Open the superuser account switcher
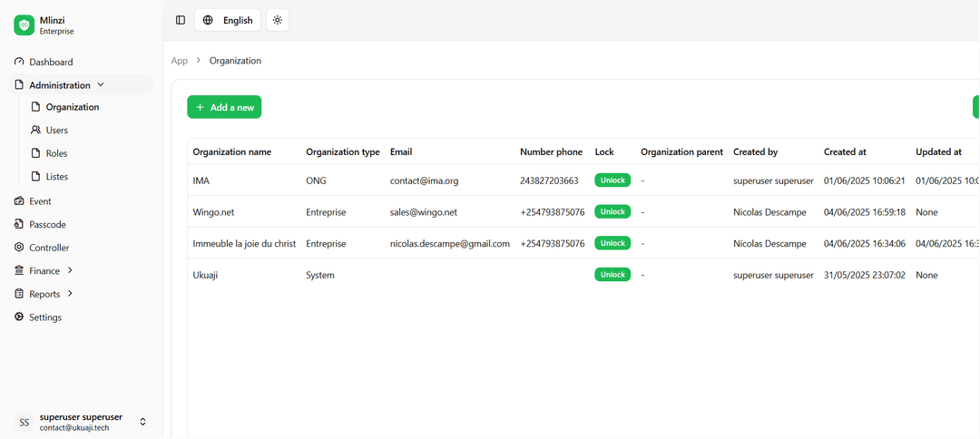 pyautogui.click(x=142, y=422)
